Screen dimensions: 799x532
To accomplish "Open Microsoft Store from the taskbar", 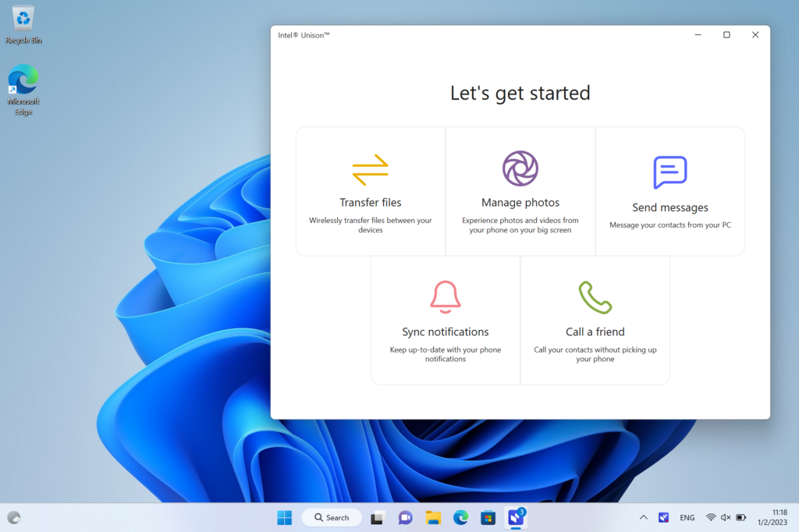I will pos(488,518).
